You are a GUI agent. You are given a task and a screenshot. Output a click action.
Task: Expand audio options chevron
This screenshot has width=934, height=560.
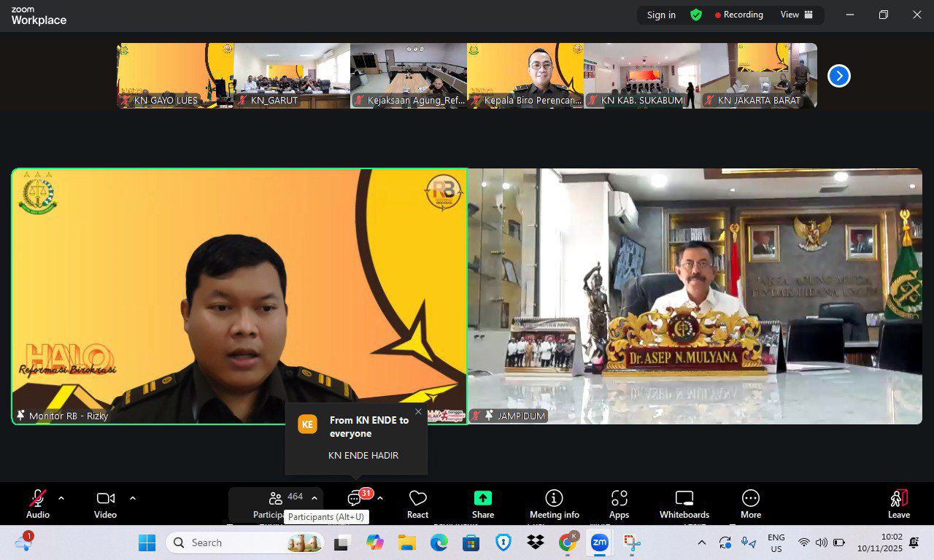(61, 498)
